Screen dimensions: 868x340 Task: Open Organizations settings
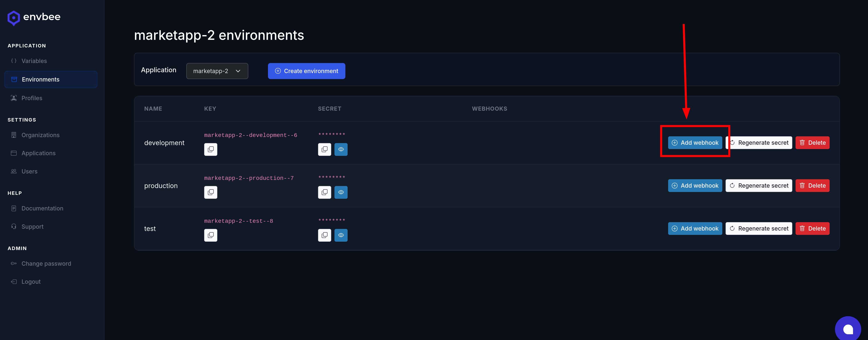51,135
